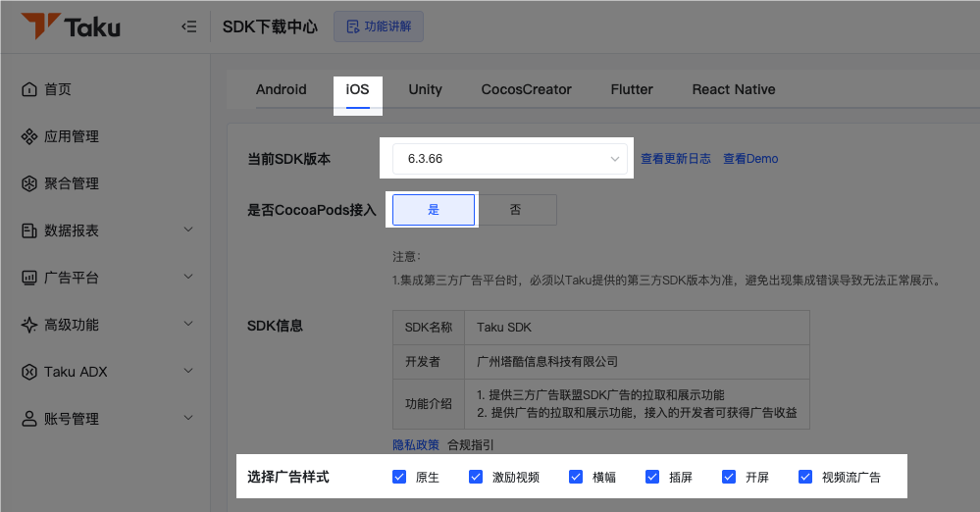The image size is (980, 512).
Task: Switch to the React Native tab
Action: click(734, 89)
